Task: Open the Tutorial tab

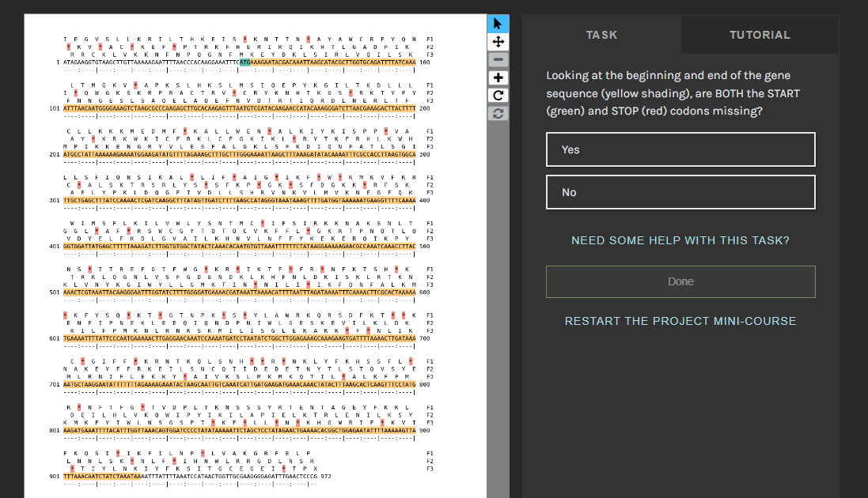Action: coord(760,35)
